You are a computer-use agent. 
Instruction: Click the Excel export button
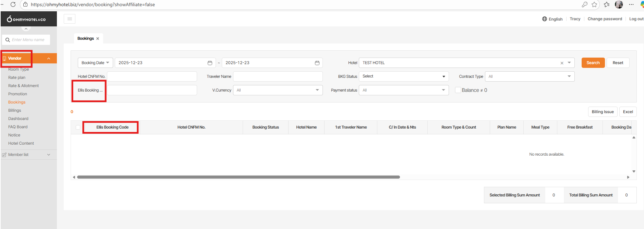coord(628,112)
